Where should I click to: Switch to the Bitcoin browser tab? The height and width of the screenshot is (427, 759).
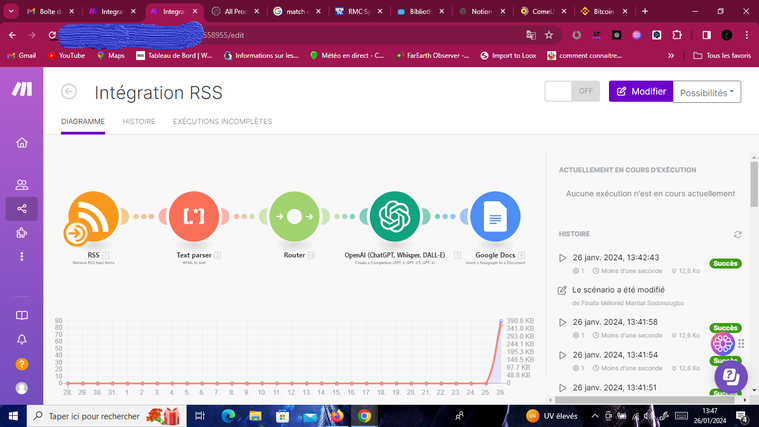605,11
